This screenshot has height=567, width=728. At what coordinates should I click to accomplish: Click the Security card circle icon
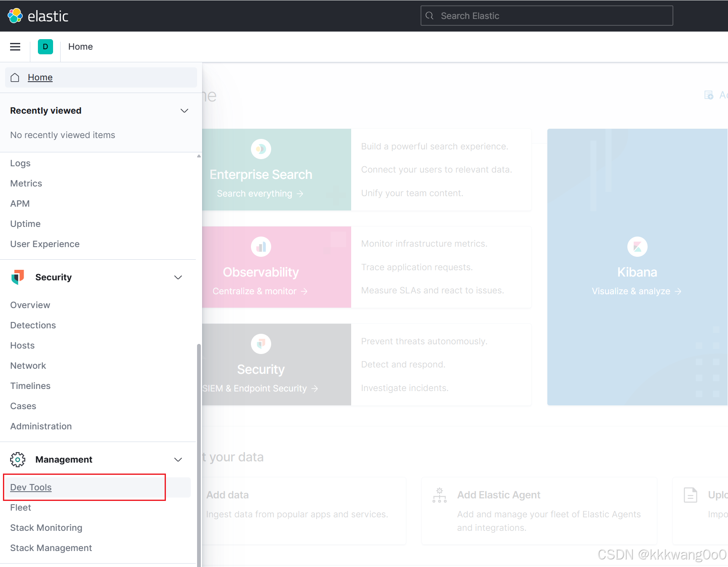261,344
